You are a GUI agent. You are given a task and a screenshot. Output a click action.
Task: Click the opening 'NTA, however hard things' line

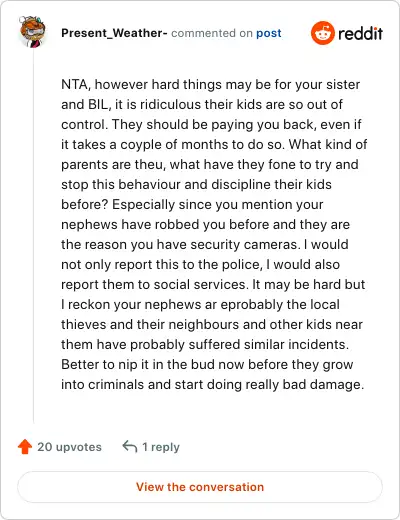tap(211, 85)
